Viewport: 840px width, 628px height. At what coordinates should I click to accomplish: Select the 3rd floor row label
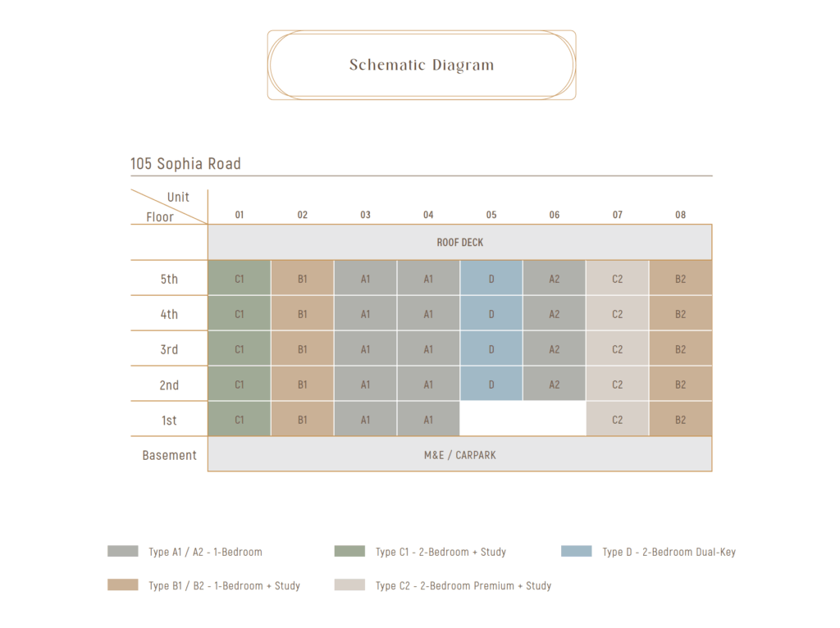(x=169, y=349)
